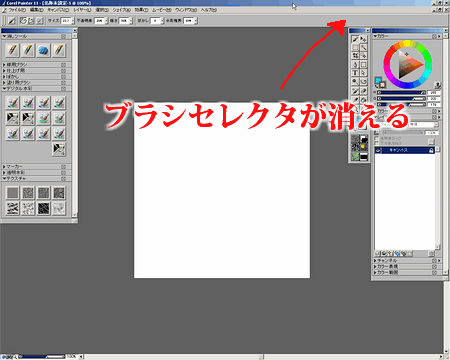The image size is (450, 360).
Task: Expand the 透明水彩 section
Action: coord(4,172)
